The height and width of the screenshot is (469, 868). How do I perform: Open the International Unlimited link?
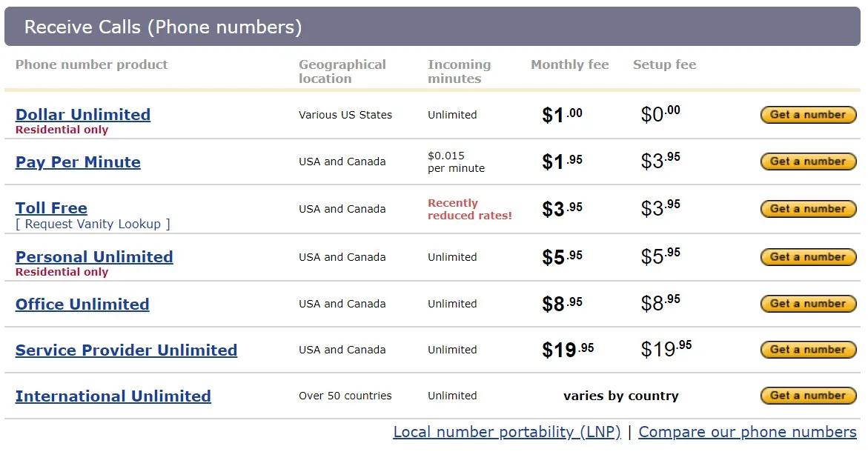point(113,396)
